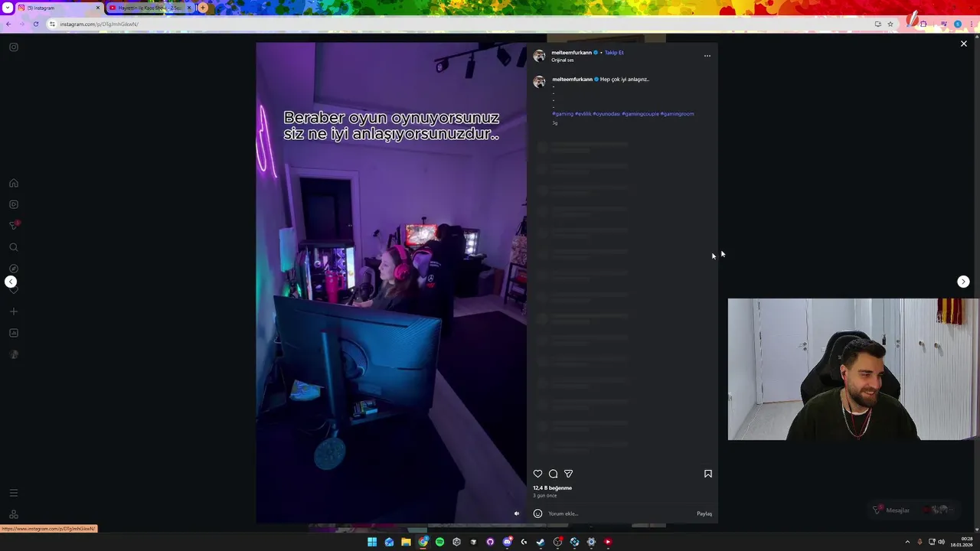Share the post via paper plane icon
The image size is (980, 551).
[x=568, y=474]
